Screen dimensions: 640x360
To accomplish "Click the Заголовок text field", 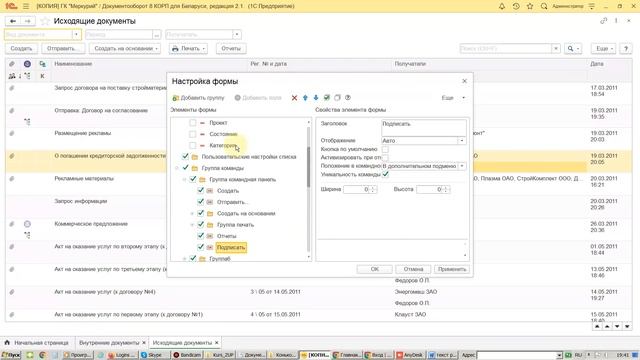I will pos(424,127).
